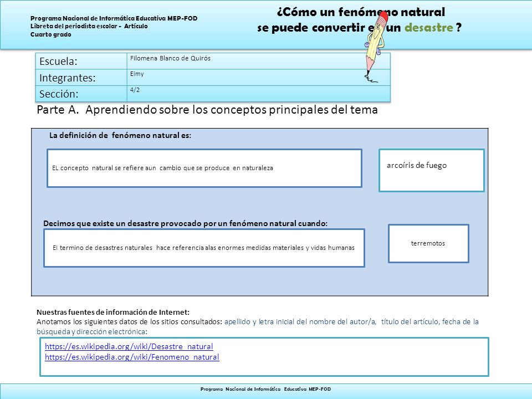Open the Desastre_natural Wikipedia link
Screen dimensions: 532x399
coord(129,346)
